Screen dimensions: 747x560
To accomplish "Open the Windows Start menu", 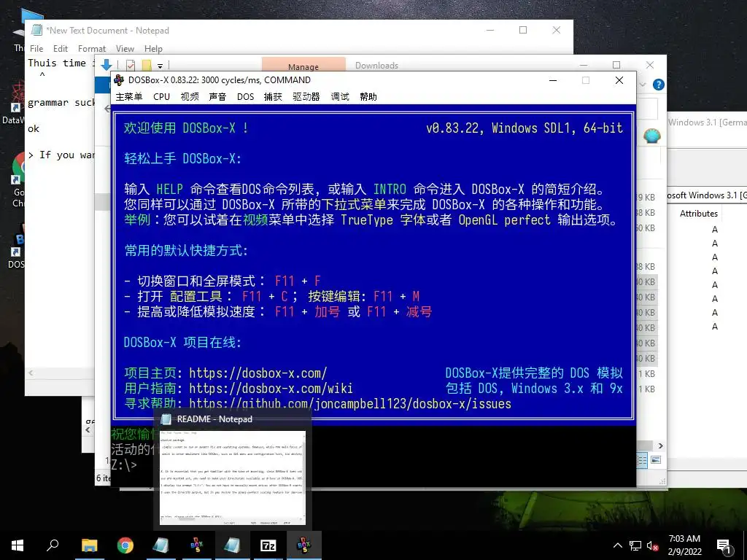I will (x=18, y=545).
